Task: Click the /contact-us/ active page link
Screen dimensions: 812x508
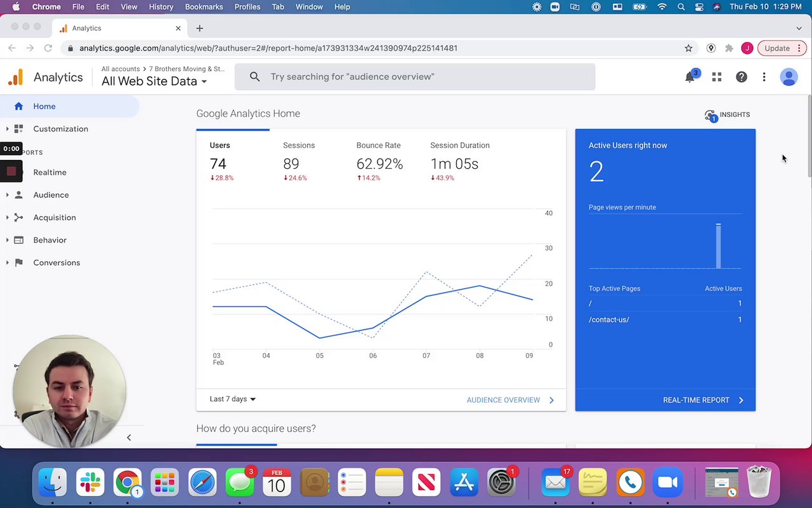Action: coord(609,319)
